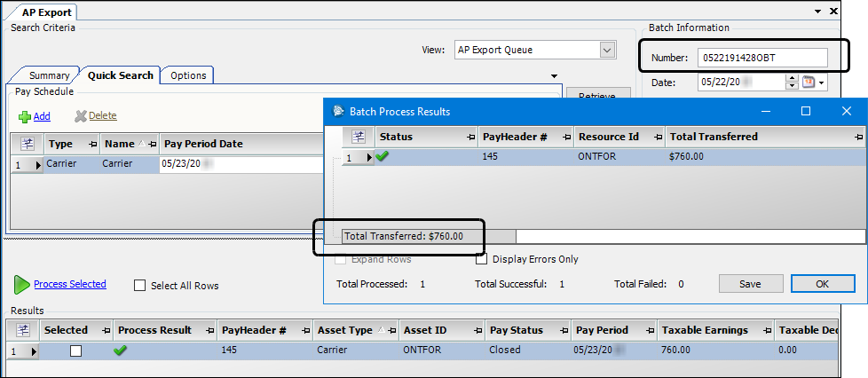Switch to the Summary tab
The image size is (868, 378).
[49, 75]
